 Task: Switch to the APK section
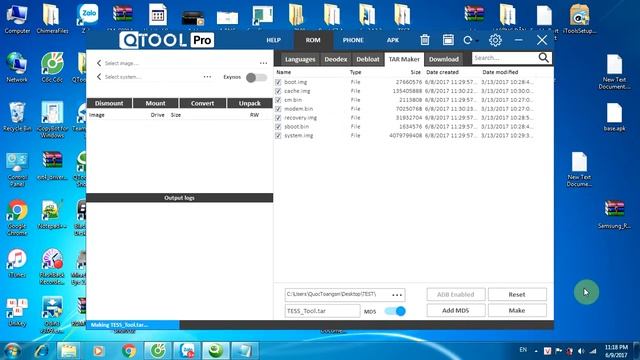tap(393, 40)
